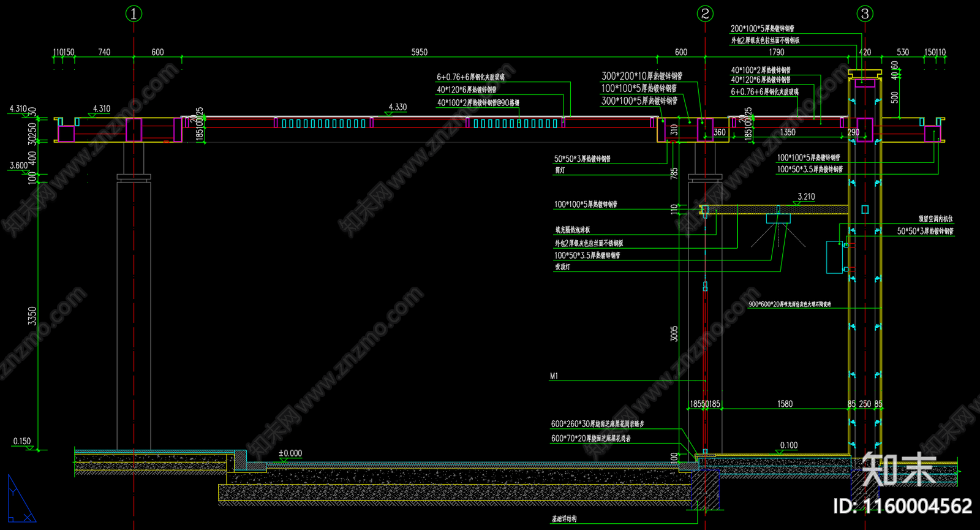Select the 1580 dimension text
Screen dimensions: 980x530
(x=785, y=404)
